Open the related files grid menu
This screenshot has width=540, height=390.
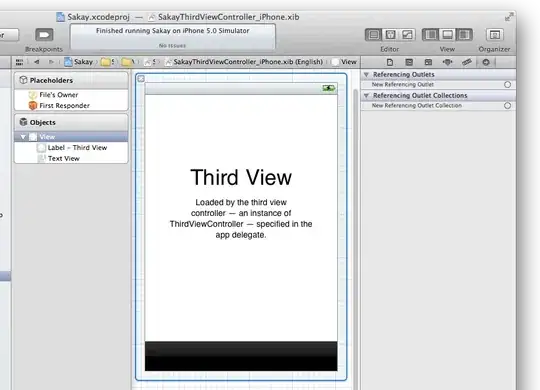coord(20,62)
